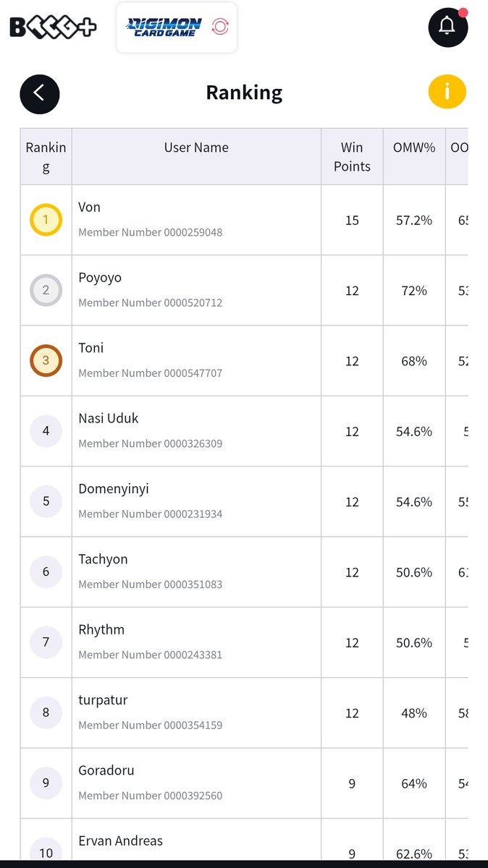Click the Ranking column header

pyautogui.click(x=46, y=157)
